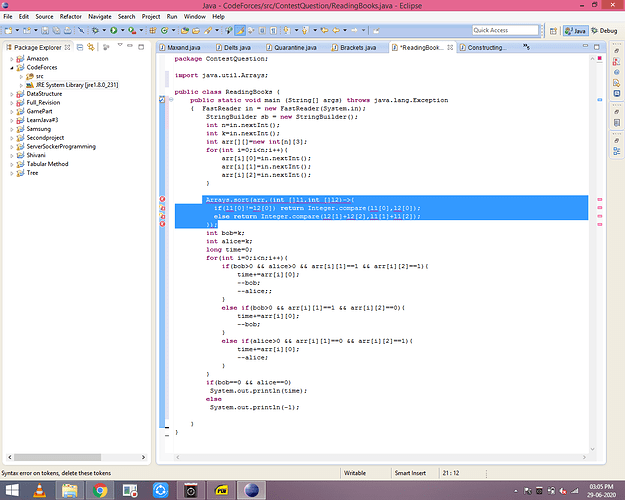Open the Console view from right trim
Viewport: 625px width, 500px height.
(617, 93)
